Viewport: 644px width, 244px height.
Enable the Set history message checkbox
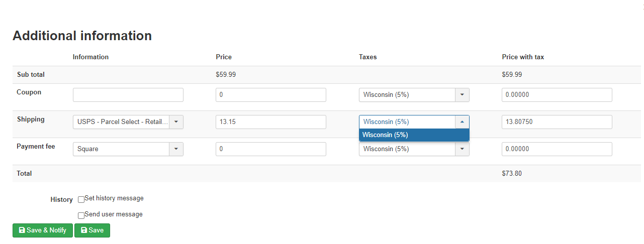[x=81, y=199]
